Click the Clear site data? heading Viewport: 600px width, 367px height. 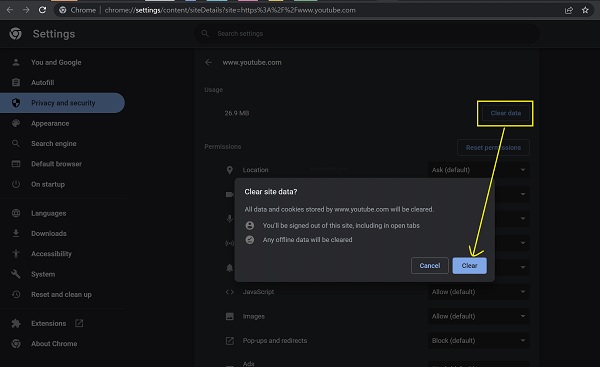point(271,192)
